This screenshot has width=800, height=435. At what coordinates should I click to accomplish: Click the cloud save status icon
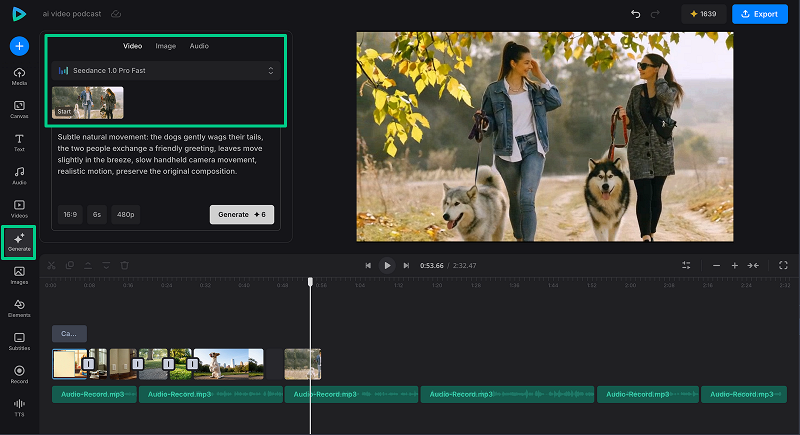(116, 14)
